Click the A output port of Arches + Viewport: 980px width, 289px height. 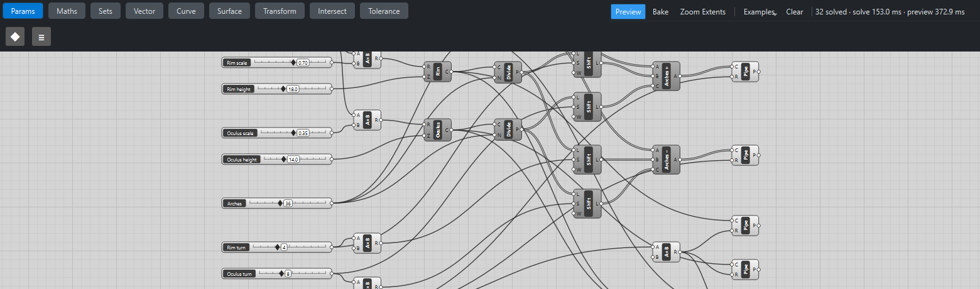tap(680, 76)
